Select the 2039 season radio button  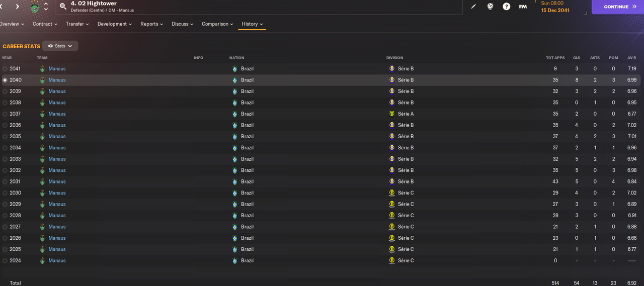click(5, 91)
